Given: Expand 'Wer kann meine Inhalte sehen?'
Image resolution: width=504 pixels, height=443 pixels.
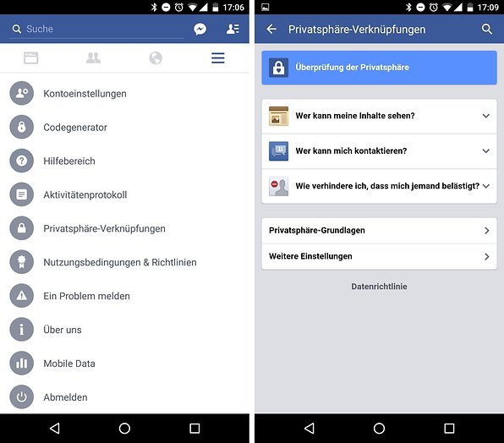Looking at the screenshot, I should coord(380,116).
